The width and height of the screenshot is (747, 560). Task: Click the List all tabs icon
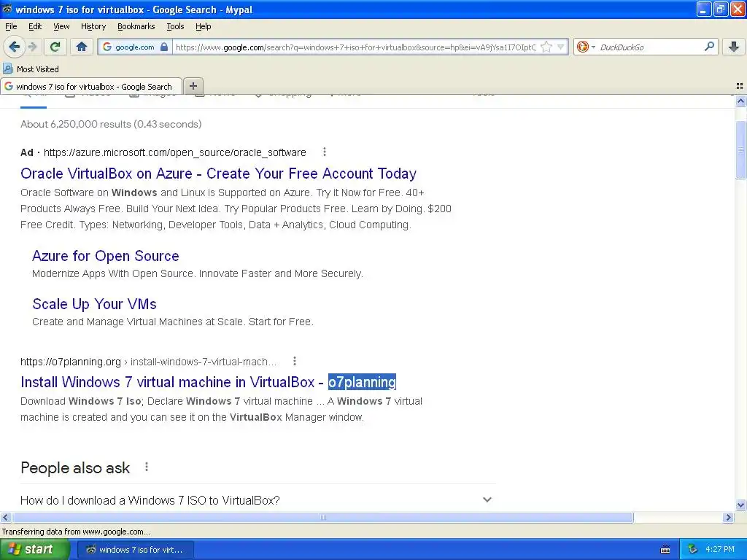point(740,86)
